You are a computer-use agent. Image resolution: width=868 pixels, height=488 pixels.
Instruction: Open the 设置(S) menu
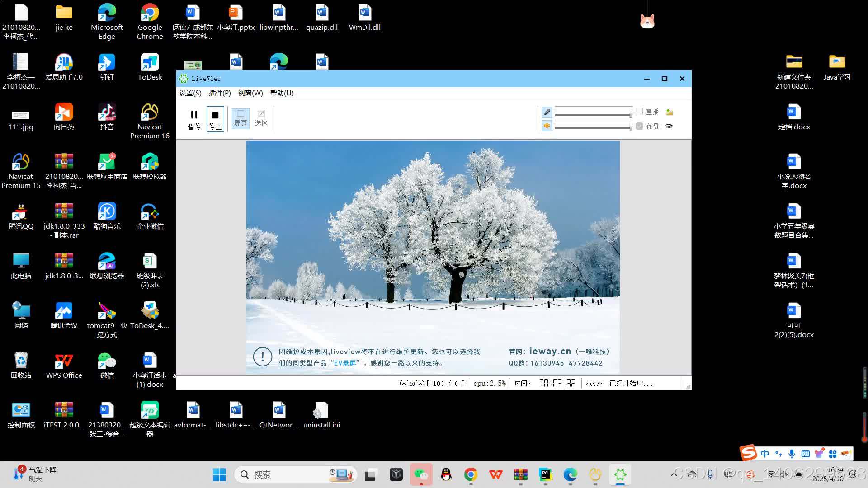(190, 93)
